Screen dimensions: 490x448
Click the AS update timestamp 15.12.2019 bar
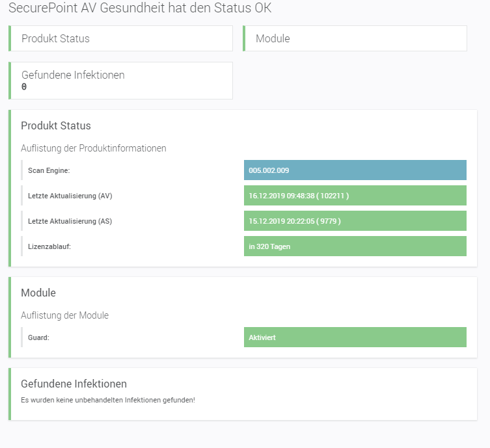click(355, 221)
